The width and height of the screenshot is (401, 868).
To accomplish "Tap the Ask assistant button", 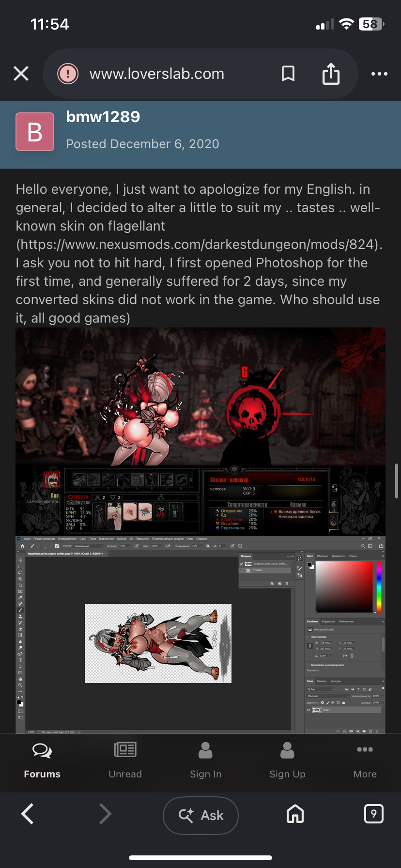I will click(x=200, y=815).
